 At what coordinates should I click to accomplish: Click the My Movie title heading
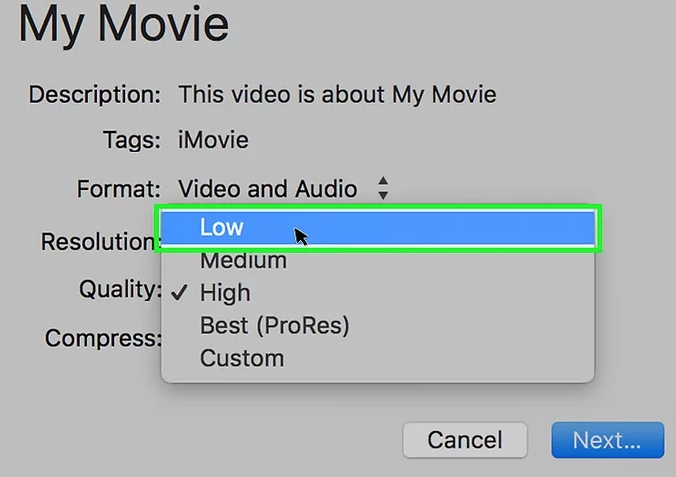click(123, 26)
